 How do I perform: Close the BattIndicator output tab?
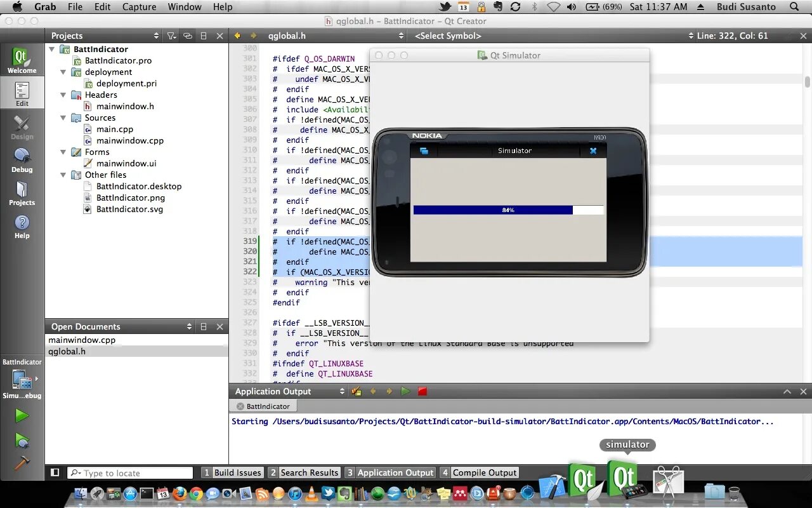coord(240,406)
